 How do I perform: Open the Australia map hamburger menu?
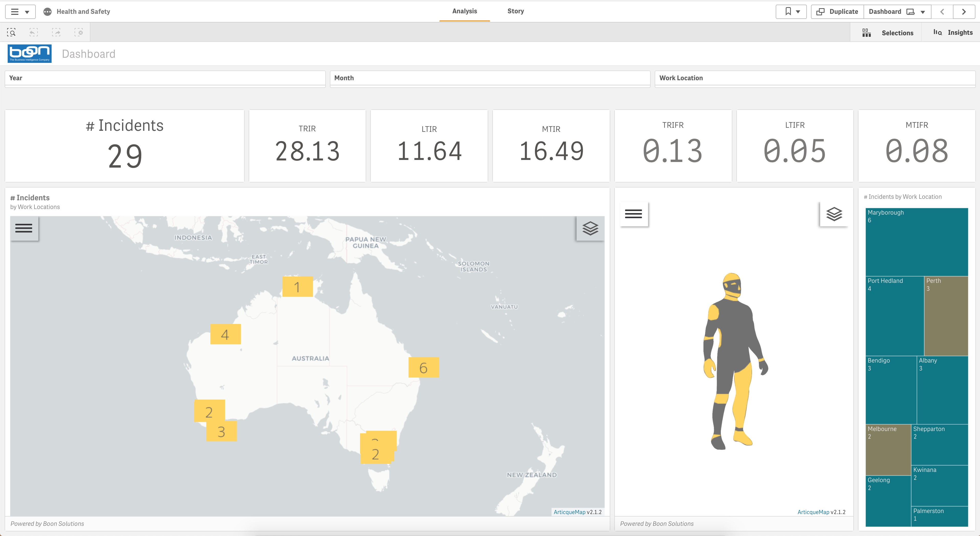click(x=24, y=228)
